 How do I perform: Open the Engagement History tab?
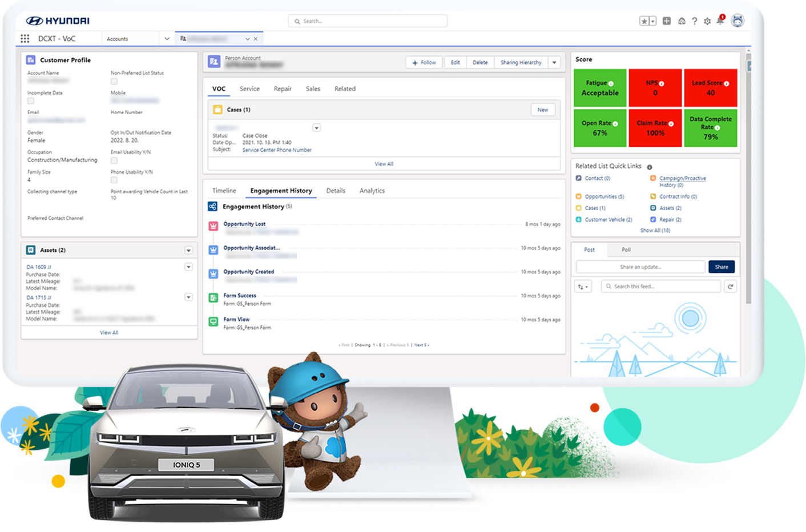click(x=281, y=191)
